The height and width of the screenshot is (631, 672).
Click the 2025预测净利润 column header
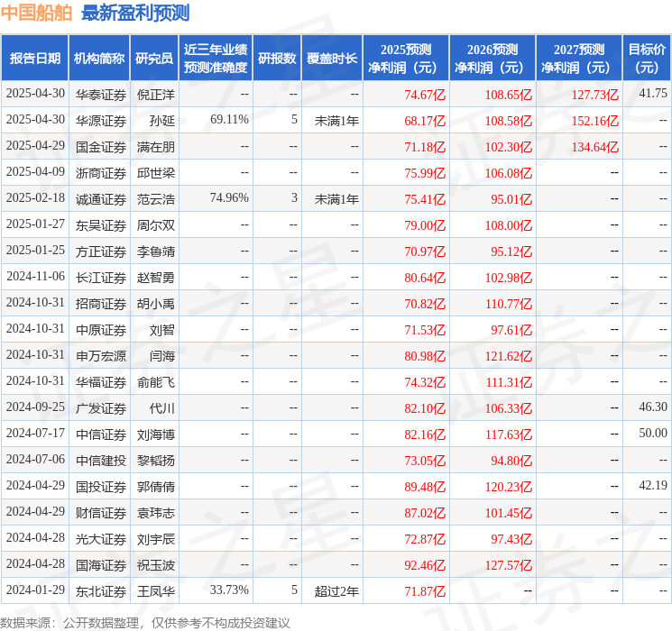(405, 58)
